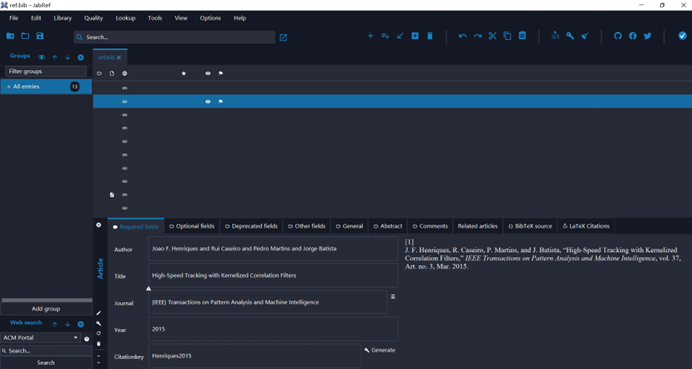Open the Twitter link icon
This screenshot has width=692, height=369.
(647, 36)
